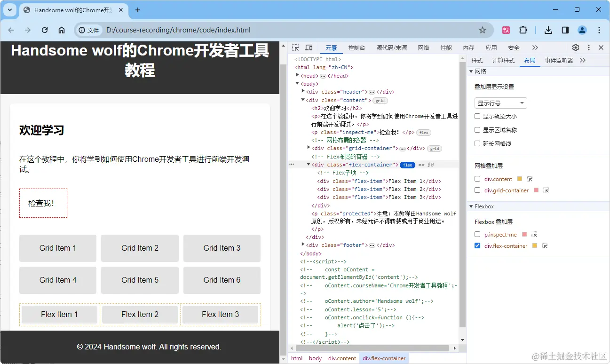
Task: Open the Downloads icon in toolbar
Action: coord(548,30)
